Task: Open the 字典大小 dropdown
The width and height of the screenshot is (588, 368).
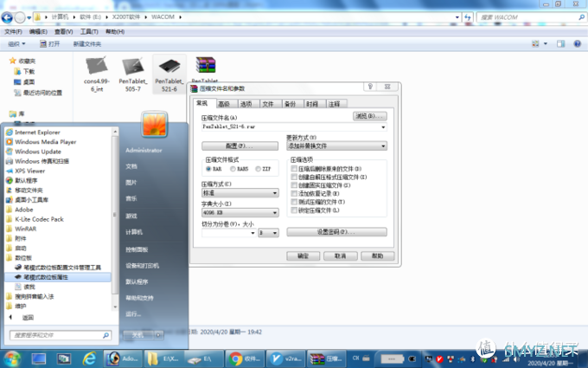Action: click(240, 212)
